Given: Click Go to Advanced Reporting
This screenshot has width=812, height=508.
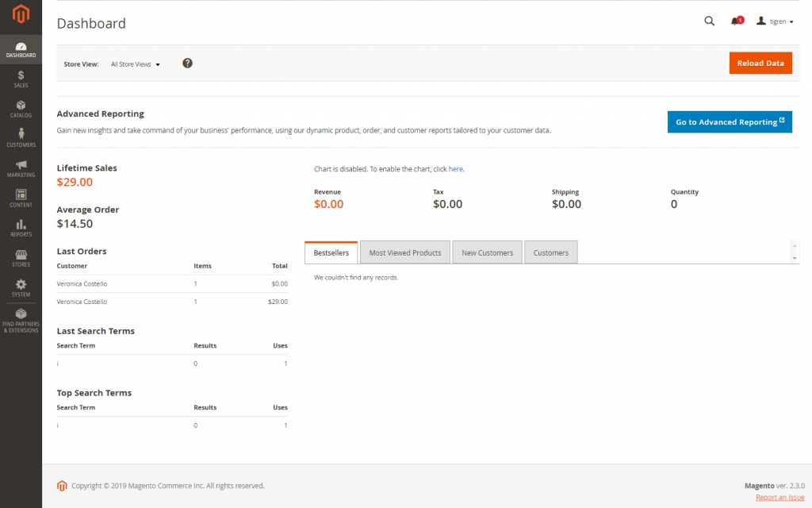Looking at the screenshot, I should tap(729, 121).
